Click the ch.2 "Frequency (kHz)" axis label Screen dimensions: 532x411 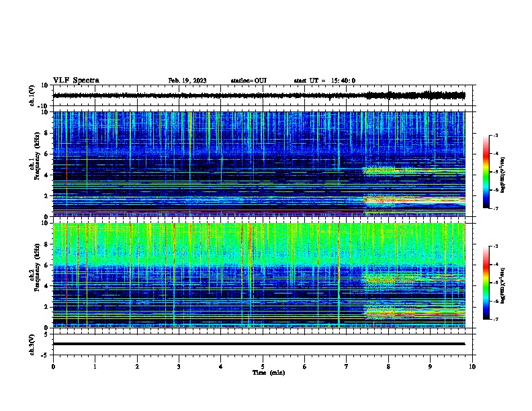38,267
